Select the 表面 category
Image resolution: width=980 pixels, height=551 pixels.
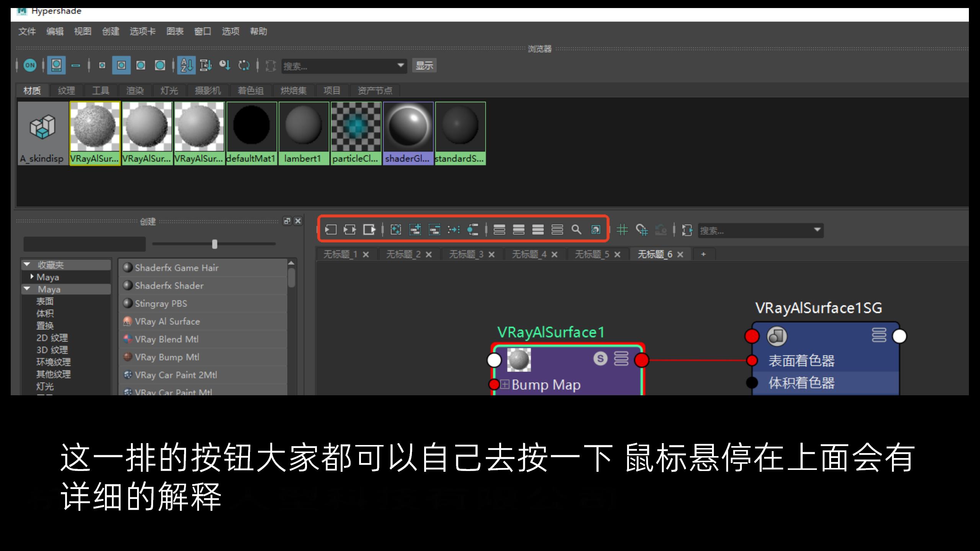tap(45, 301)
